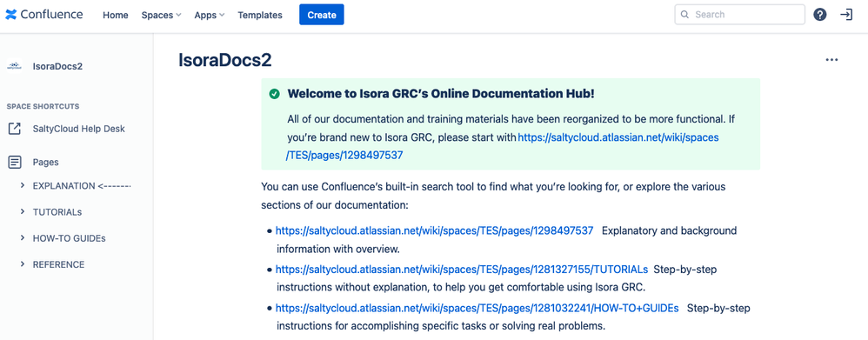Expand the TUTORIALs tree item

[x=22, y=211]
